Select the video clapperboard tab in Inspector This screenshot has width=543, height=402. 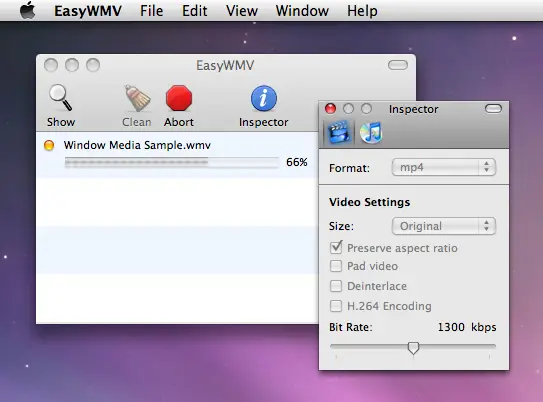(x=339, y=132)
